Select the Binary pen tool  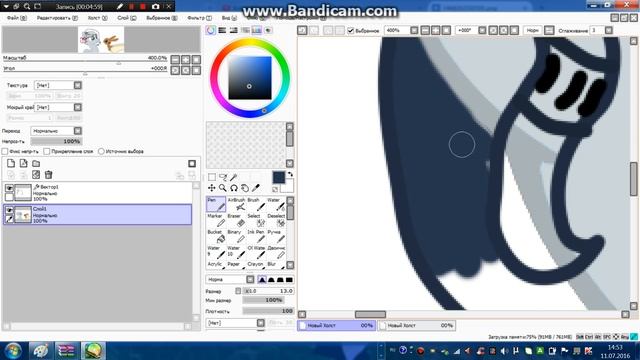pos(236,236)
